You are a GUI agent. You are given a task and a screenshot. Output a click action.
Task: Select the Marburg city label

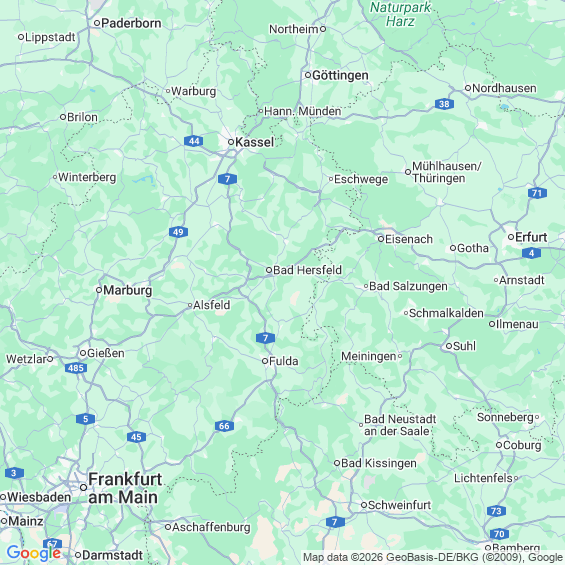click(x=128, y=290)
